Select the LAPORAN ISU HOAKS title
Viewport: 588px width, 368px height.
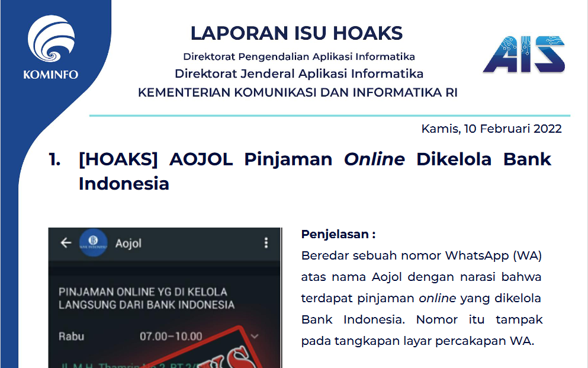[296, 33]
